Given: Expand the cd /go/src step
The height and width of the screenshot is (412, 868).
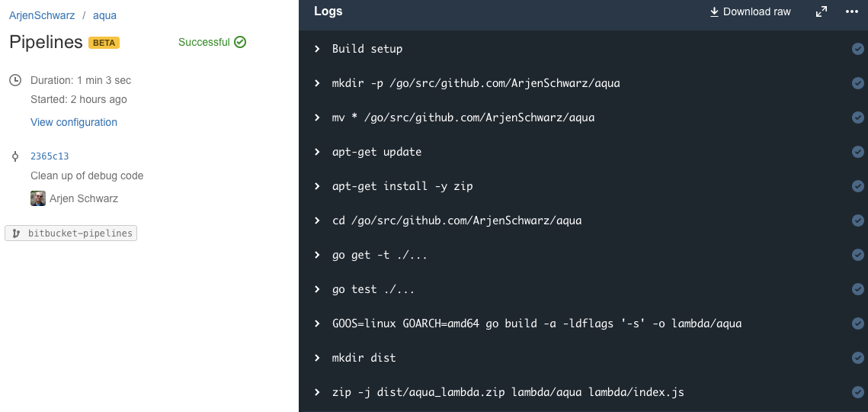Looking at the screenshot, I should [317, 220].
